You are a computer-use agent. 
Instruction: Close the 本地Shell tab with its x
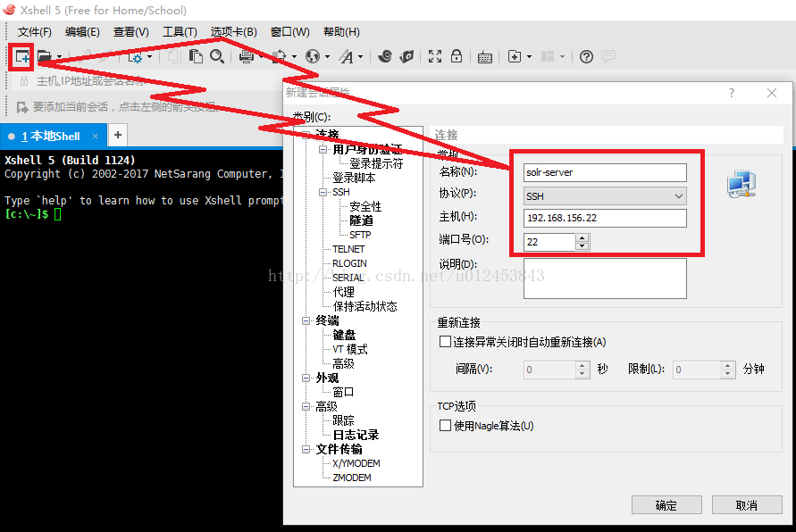(95, 136)
